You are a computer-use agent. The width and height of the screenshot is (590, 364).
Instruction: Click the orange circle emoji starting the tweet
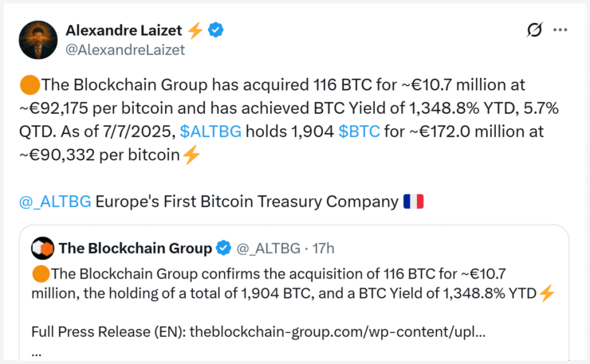(29, 84)
